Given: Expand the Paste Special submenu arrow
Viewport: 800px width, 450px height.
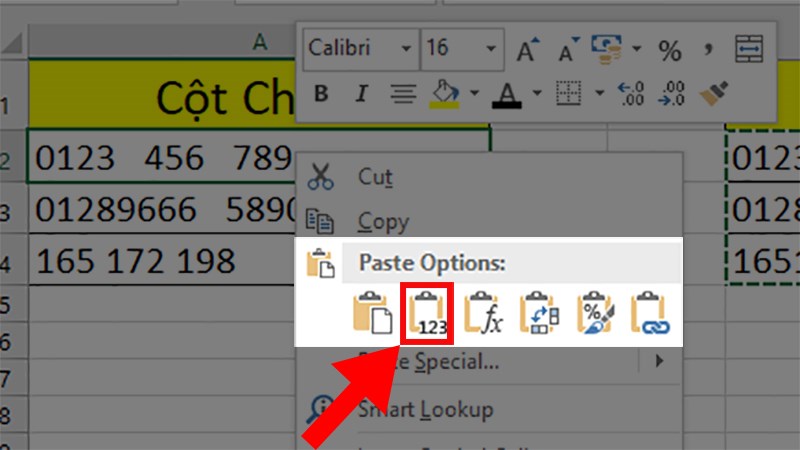Looking at the screenshot, I should [659, 361].
